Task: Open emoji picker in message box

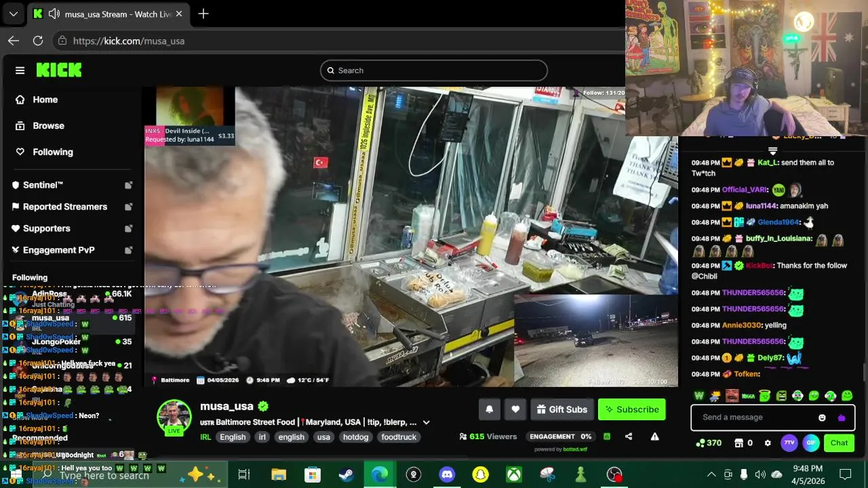Action: click(822, 418)
